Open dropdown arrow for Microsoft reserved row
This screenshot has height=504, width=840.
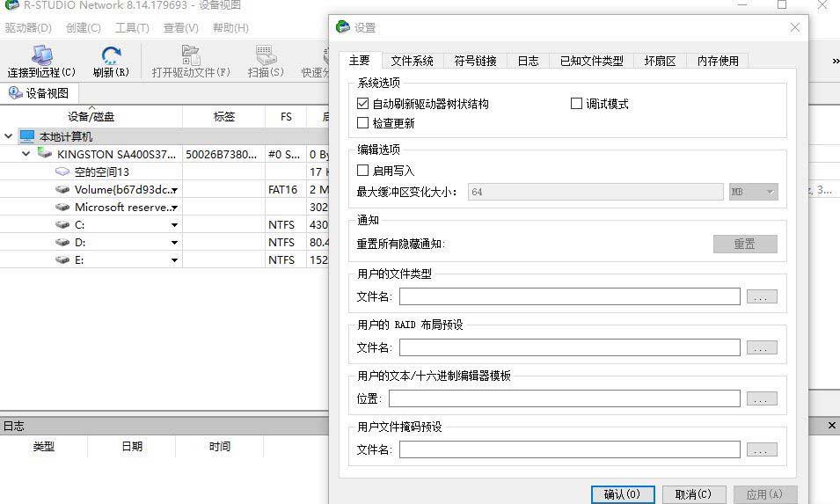pyautogui.click(x=175, y=208)
